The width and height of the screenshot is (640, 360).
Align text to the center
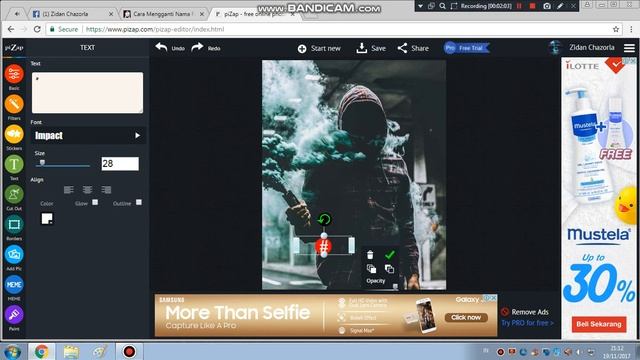[87, 190]
